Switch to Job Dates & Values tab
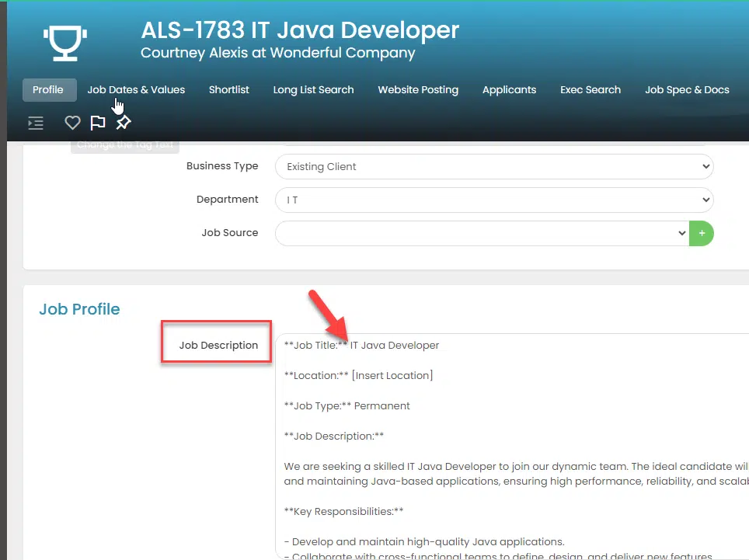The width and height of the screenshot is (749, 560). pyautogui.click(x=136, y=90)
